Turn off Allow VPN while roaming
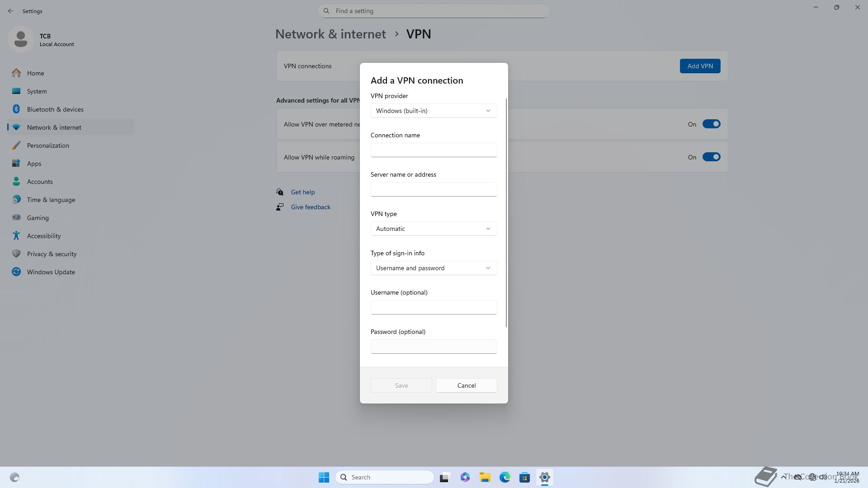Viewport: 868px width, 488px height. [711, 157]
